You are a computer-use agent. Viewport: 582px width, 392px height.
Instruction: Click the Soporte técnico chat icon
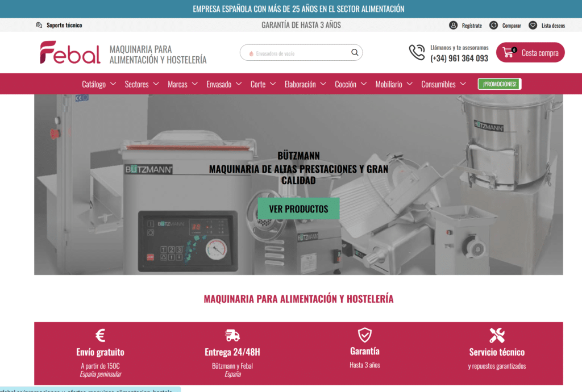[39, 25]
